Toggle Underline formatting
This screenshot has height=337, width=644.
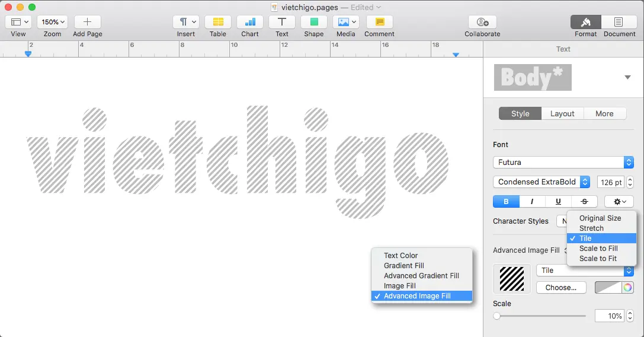click(558, 201)
